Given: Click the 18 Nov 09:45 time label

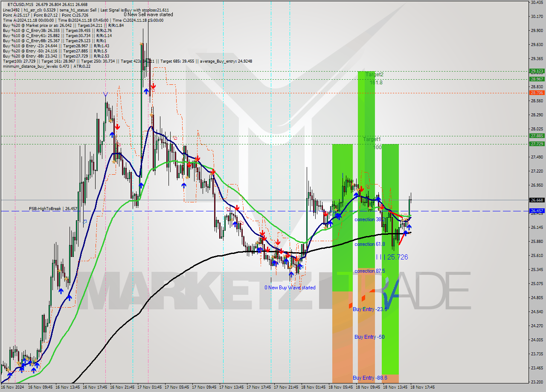Looking at the screenshot, I should tap(368, 387).
